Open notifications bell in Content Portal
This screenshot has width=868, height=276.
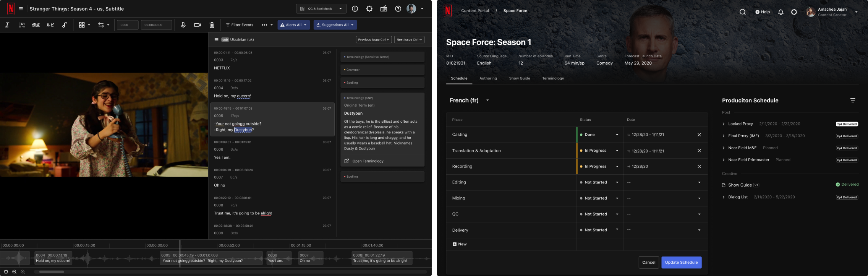point(781,12)
